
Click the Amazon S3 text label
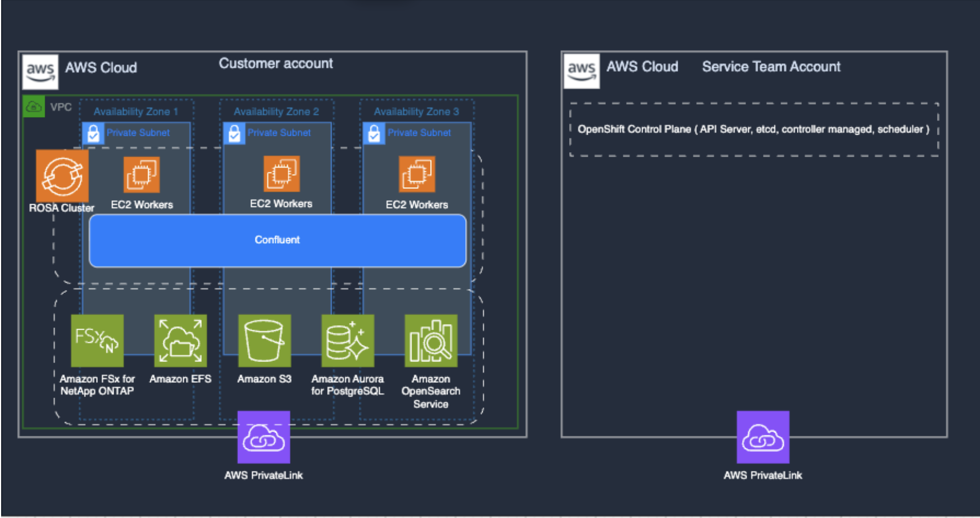coord(264,379)
